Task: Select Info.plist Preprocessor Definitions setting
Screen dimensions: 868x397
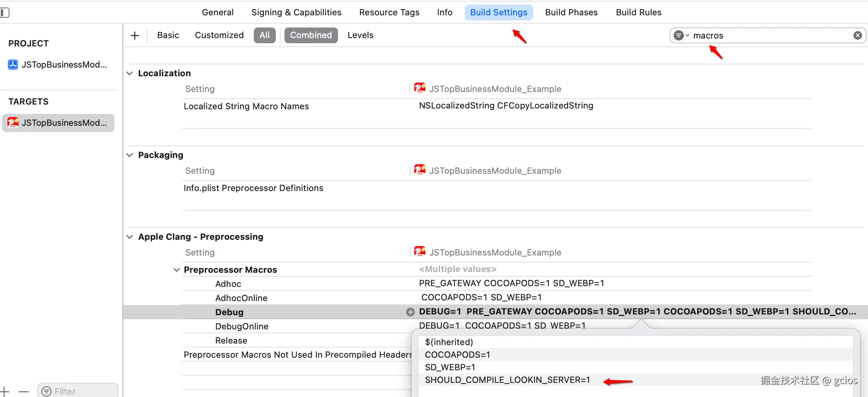Action: (253, 188)
